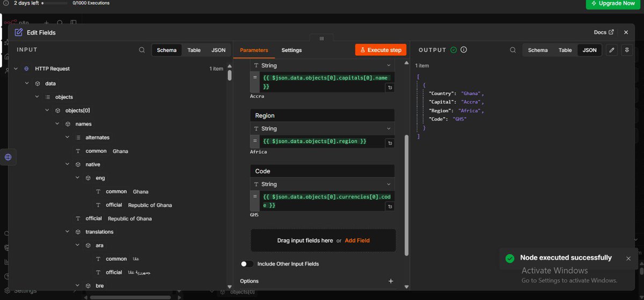Click the list icon beside alternates
This screenshot has width=644, height=300.
(x=78, y=137)
